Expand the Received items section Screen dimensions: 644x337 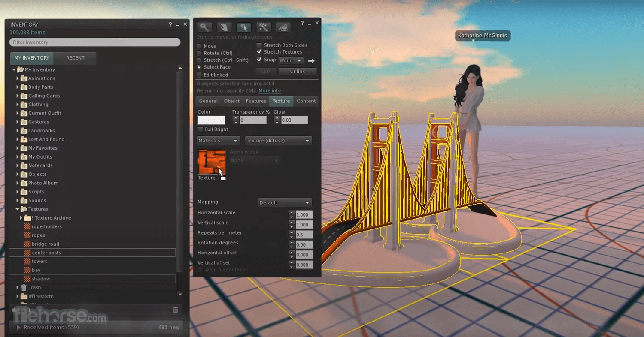tap(18, 328)
